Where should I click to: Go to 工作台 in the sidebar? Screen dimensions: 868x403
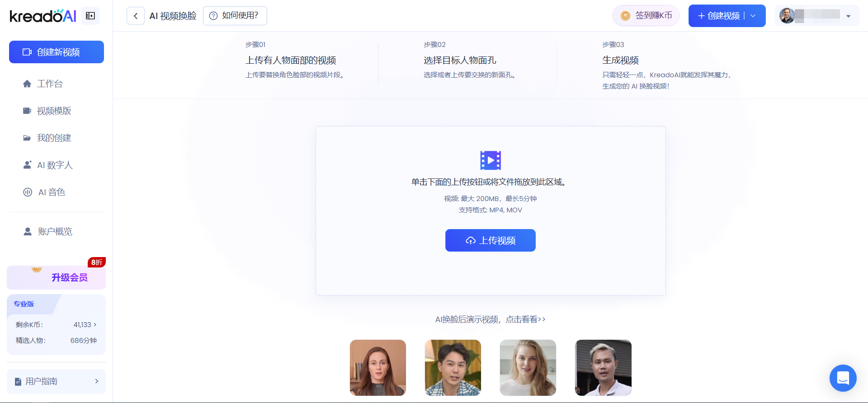[50, 84]
